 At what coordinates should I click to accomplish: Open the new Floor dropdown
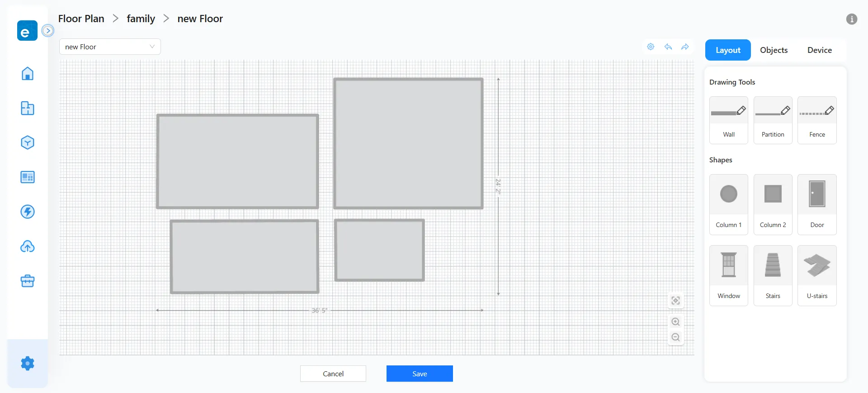[x=110, y=47]
